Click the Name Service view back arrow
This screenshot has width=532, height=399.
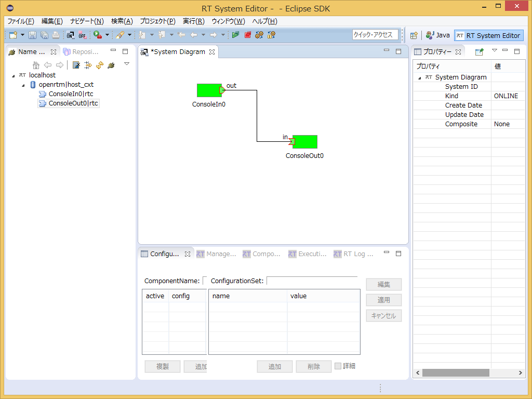(48, 65)
